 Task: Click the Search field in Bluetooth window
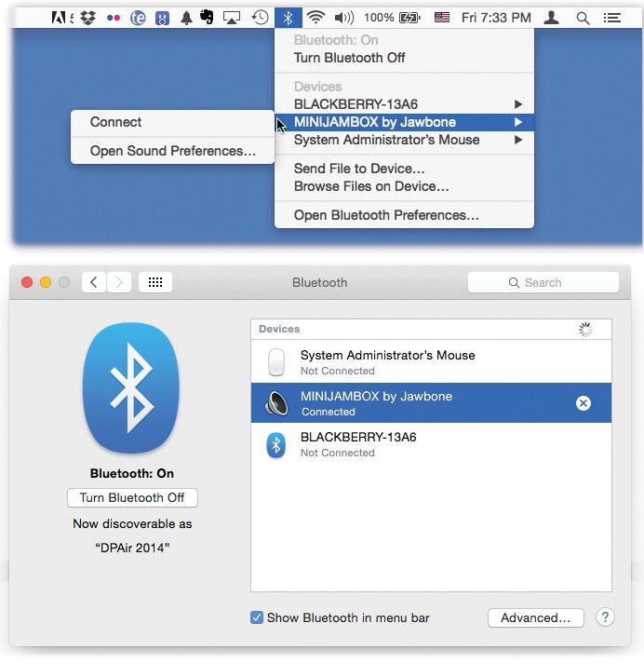[x=543, y=282]
